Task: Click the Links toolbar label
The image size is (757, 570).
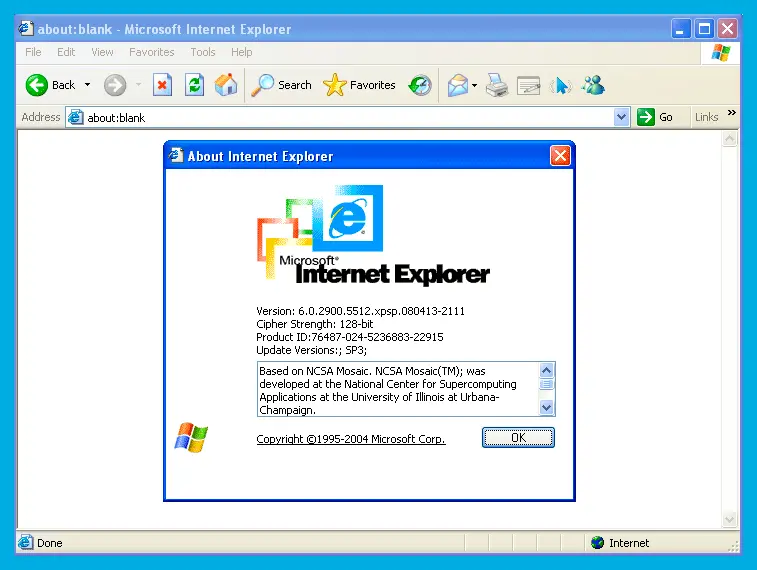Action: coord(706,117)
